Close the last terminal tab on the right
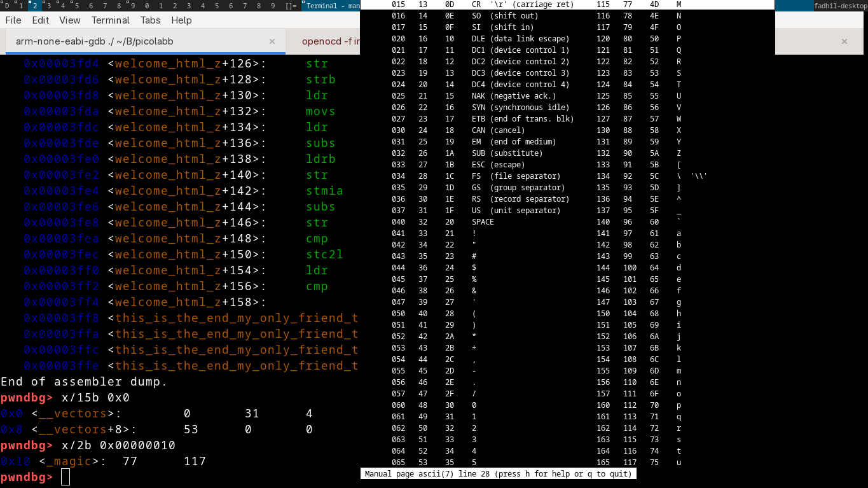Image resolution: width=868 pixels, height=488 pixels. pyautogui.click(x=844, y=41)
